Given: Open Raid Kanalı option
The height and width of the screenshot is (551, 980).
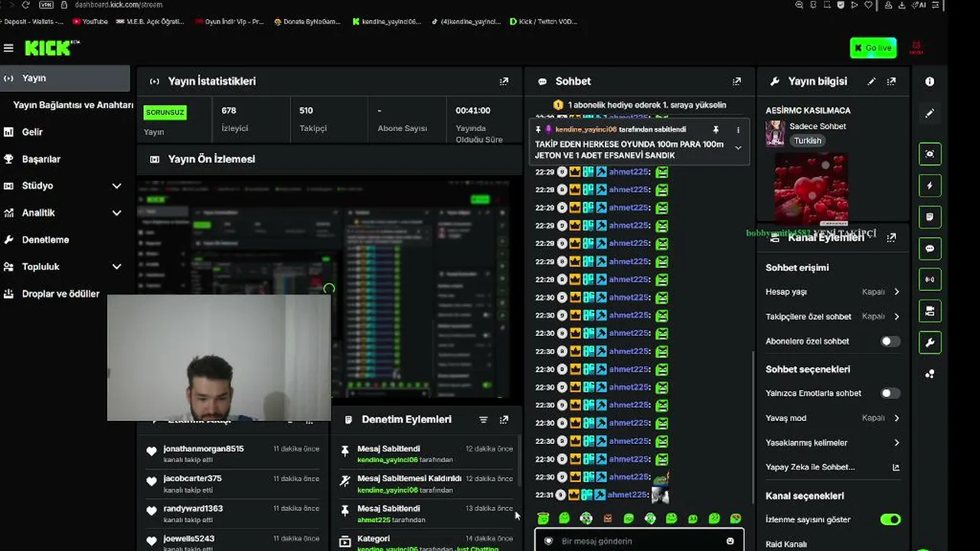Looking at the screenshot, I should point(786,544).
